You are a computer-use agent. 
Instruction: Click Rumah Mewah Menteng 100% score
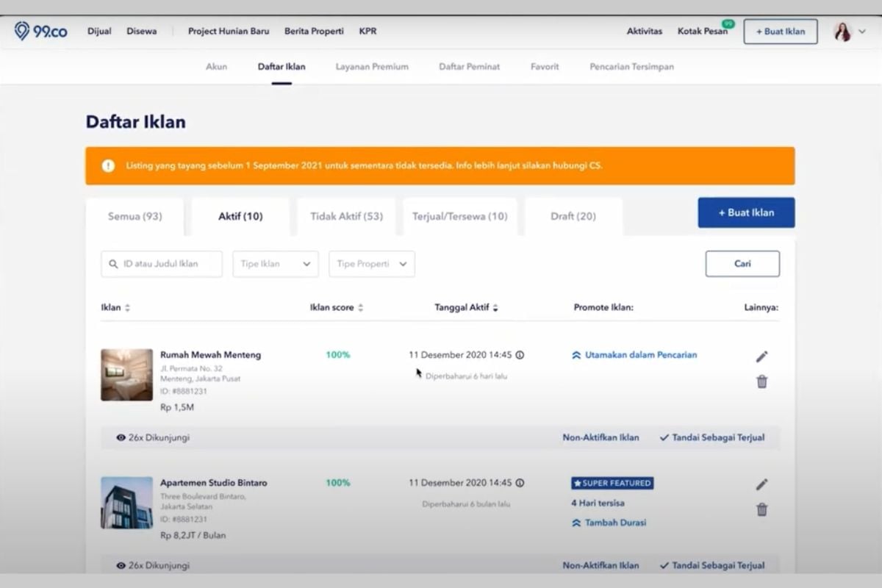point(338,355)
